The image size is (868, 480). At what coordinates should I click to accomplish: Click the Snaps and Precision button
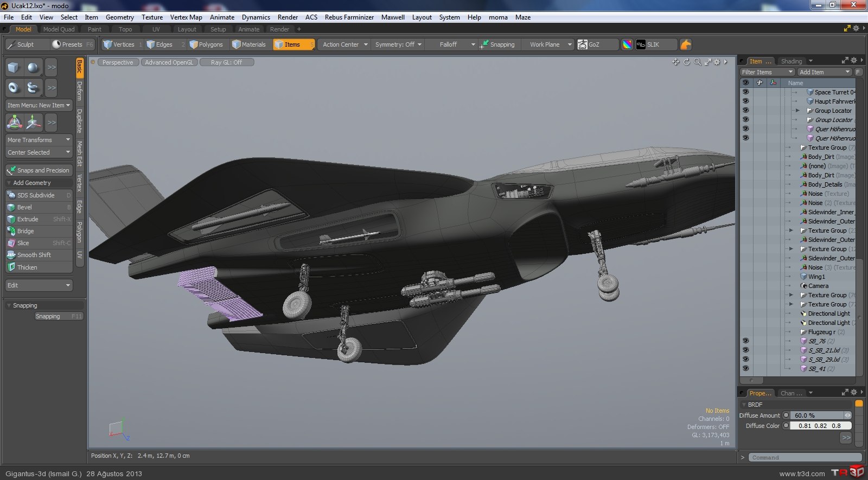[39, 170]
